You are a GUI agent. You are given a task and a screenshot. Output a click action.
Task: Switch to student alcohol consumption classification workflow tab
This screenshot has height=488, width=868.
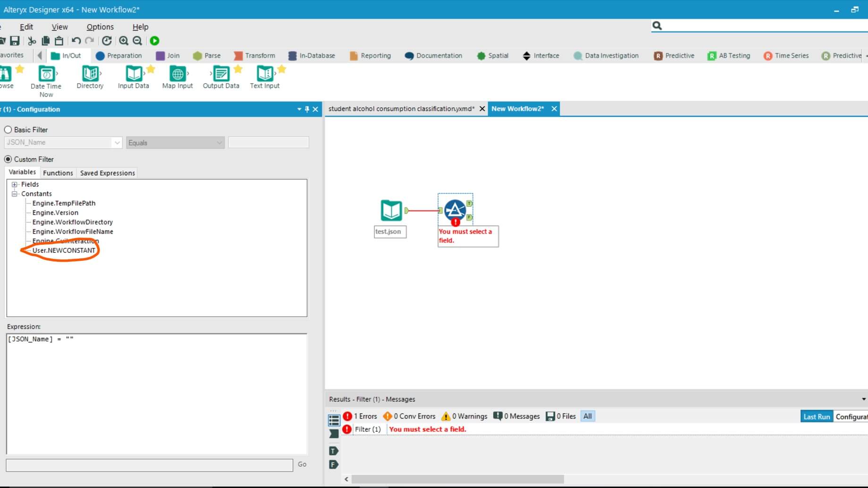[401, 109]
